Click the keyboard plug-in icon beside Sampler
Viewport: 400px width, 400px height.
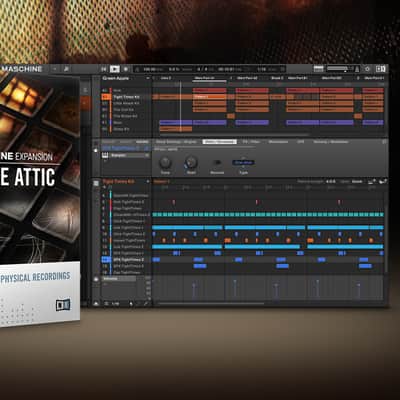(105, 155)
